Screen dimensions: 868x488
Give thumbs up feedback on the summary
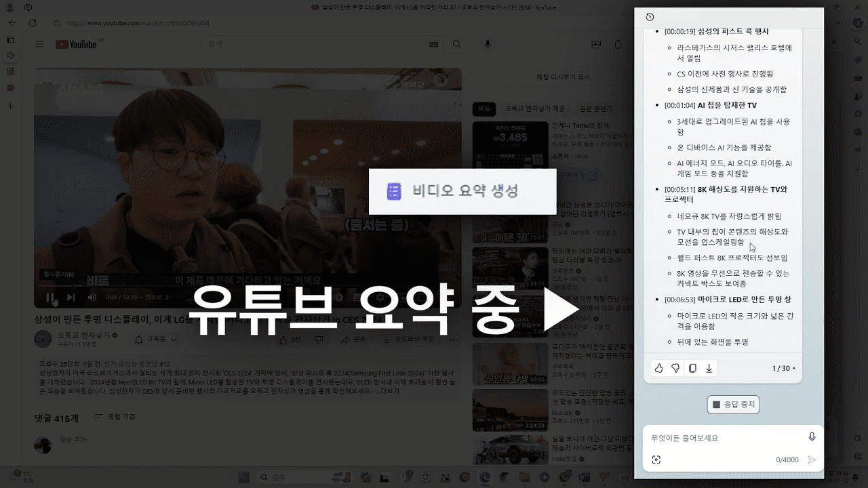[x=658, y=368]
